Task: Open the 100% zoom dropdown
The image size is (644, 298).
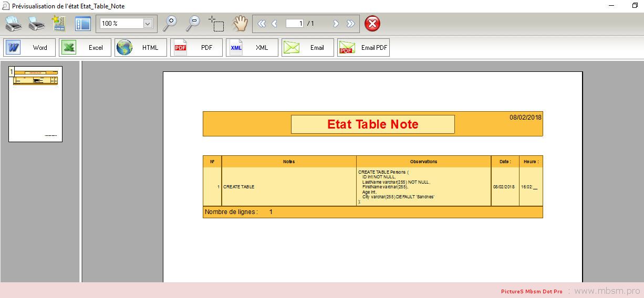Action: pos(148,24)
